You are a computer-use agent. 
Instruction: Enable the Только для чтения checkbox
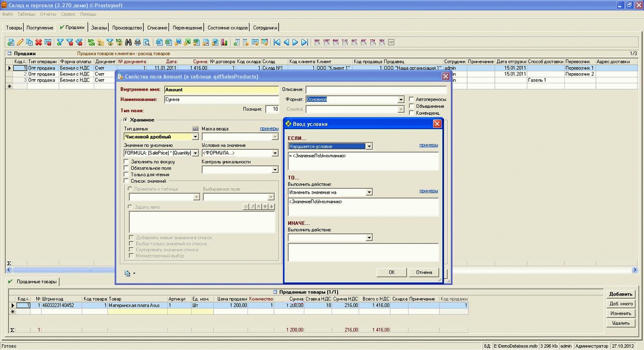126,174
